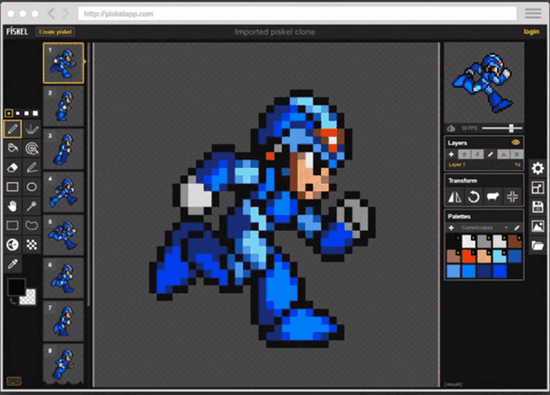Select the rectangle drawing tool

point(13,187)
